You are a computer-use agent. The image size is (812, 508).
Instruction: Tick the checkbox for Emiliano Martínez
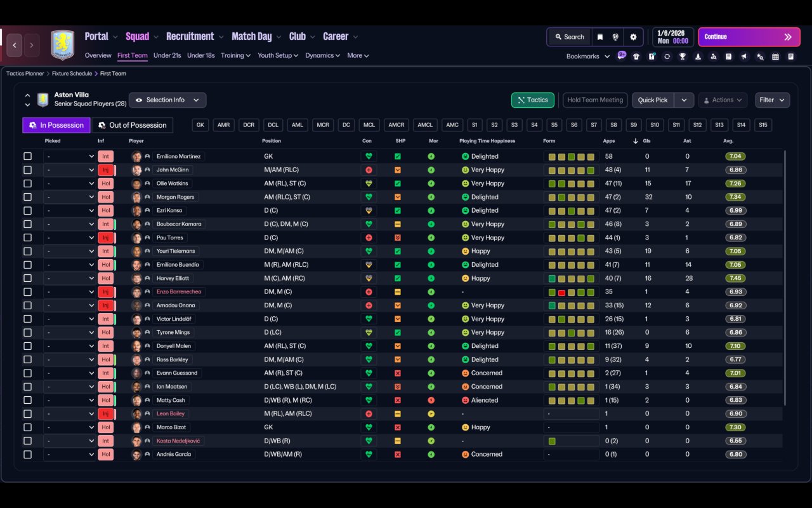pyautogui.click(x=27, y=156)
